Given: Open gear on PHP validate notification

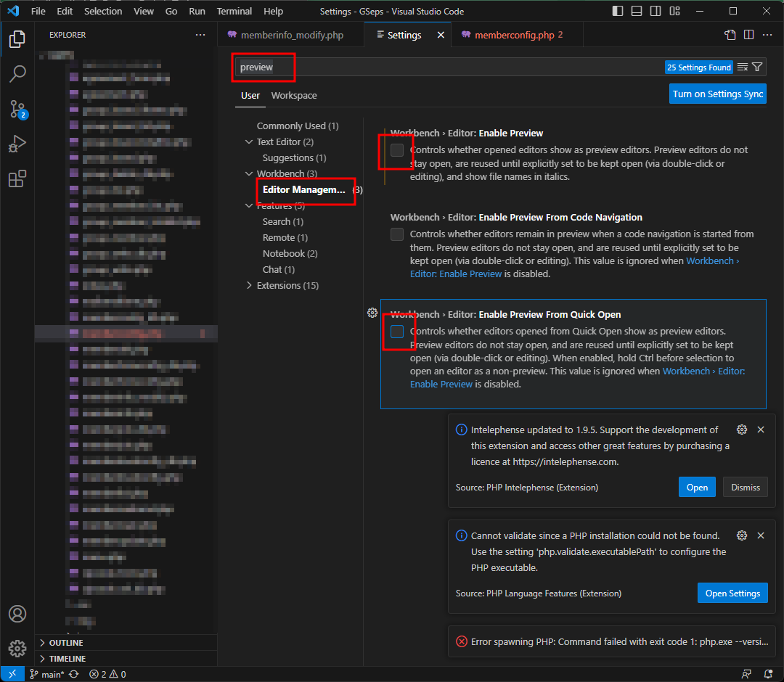Looking at the screenshot, I should [x=742, y=535].
